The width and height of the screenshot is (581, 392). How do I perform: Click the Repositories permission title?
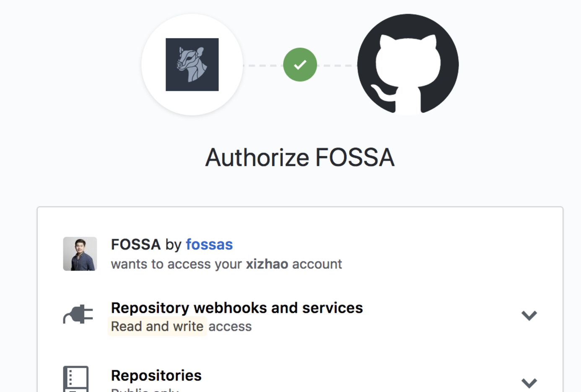[156, 376]
